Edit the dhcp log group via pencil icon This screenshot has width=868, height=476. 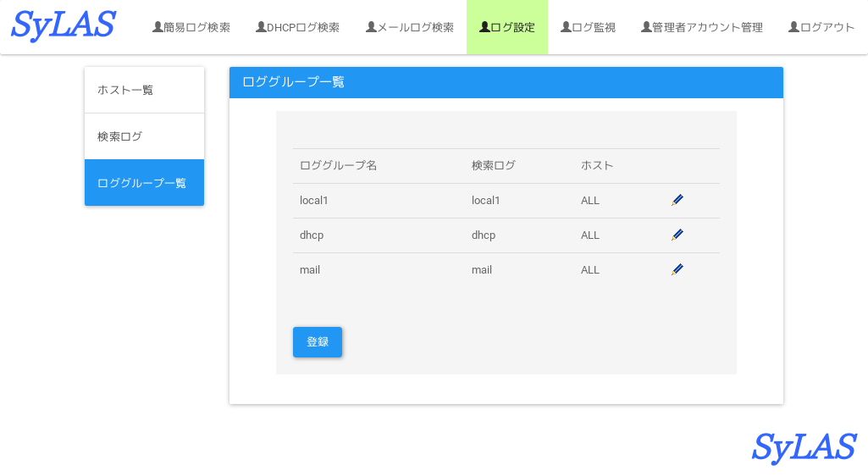[x=677, y=235]
